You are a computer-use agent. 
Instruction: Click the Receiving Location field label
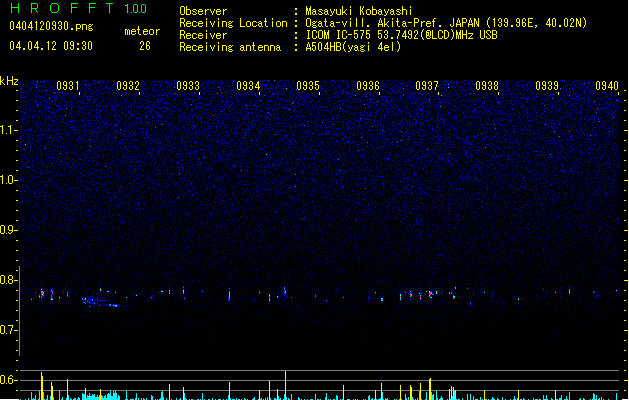233,23
